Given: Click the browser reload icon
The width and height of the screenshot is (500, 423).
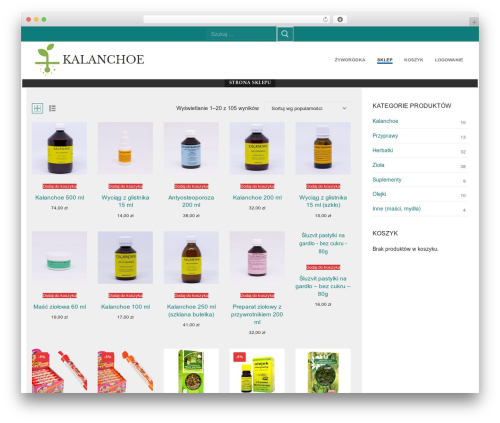Looking at the screenshot, I should coord(325,19).
